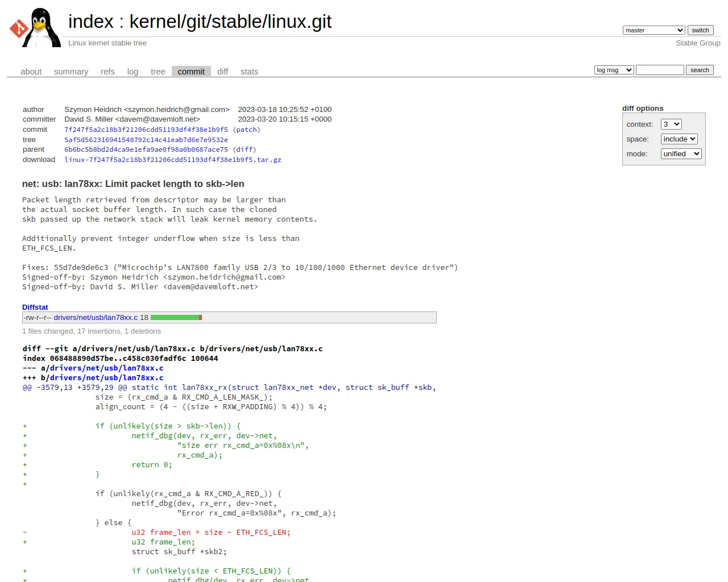
Task: Click the 'diff options' heading
Action: (x=643, y=109)
